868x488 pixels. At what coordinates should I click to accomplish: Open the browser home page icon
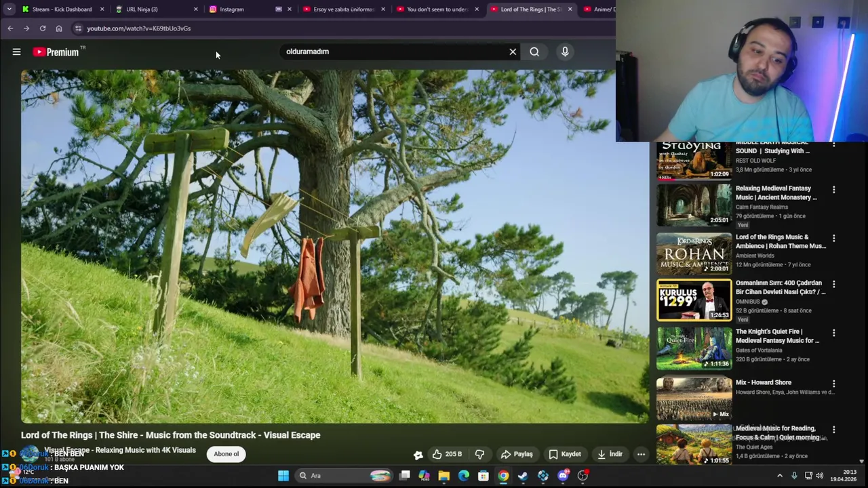pyautogui.click(x=59, y=28)
